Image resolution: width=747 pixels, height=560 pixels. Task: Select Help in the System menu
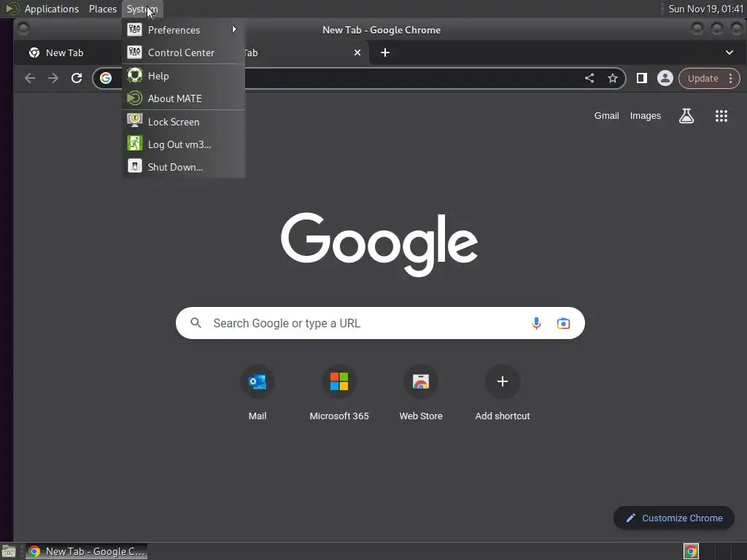pos(183,76)
